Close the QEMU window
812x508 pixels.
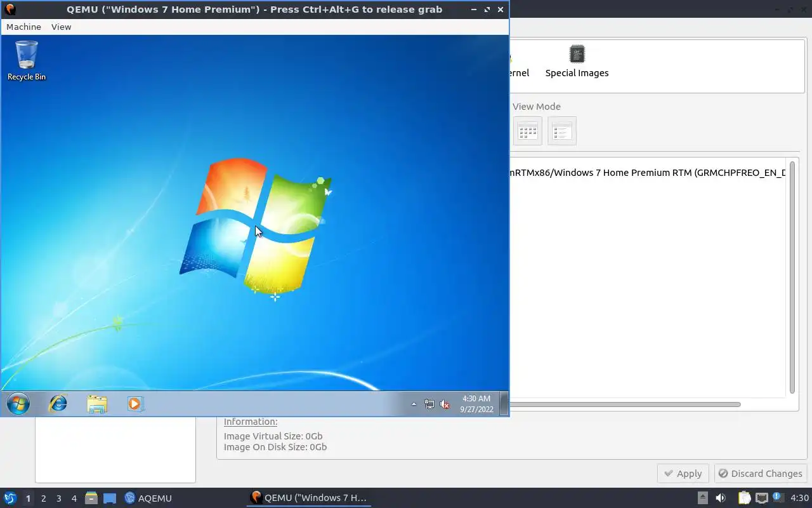501,10
